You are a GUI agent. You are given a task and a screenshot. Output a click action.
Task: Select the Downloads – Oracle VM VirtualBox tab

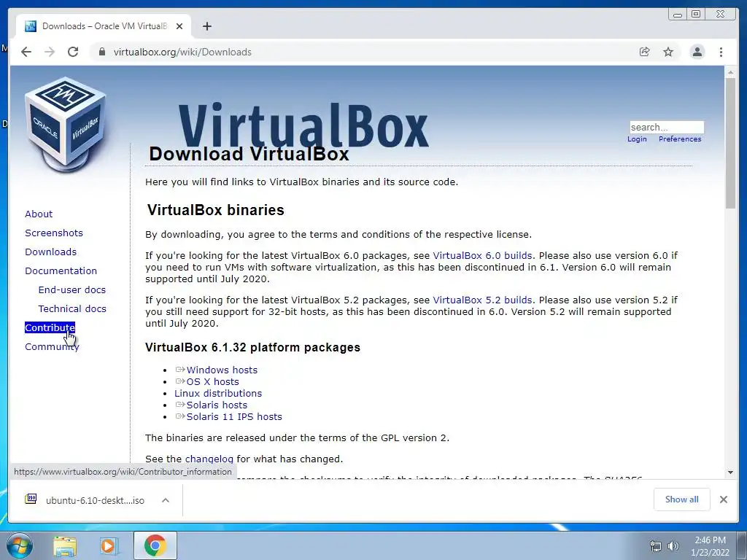pyautogui.click(x=104, y=26)
